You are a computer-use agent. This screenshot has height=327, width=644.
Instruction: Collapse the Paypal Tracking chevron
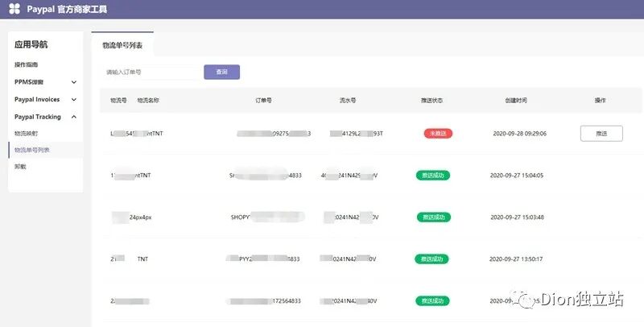click(74, 117)
